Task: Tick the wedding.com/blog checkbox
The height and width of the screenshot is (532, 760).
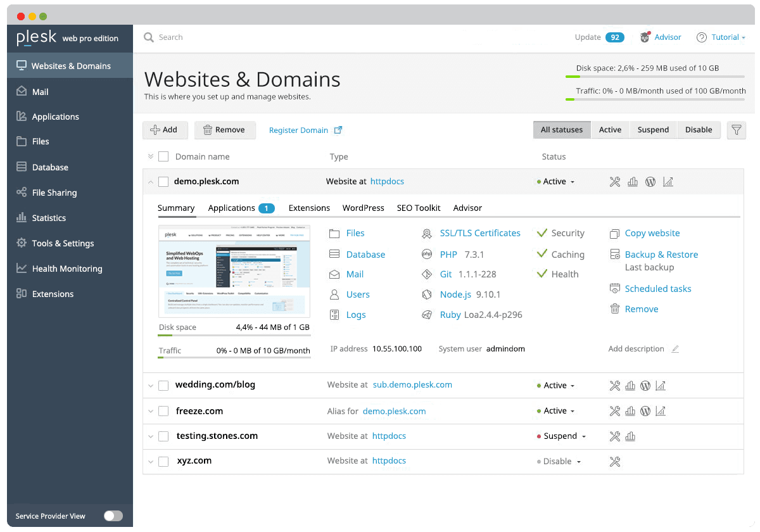Action: coord(163,385)
